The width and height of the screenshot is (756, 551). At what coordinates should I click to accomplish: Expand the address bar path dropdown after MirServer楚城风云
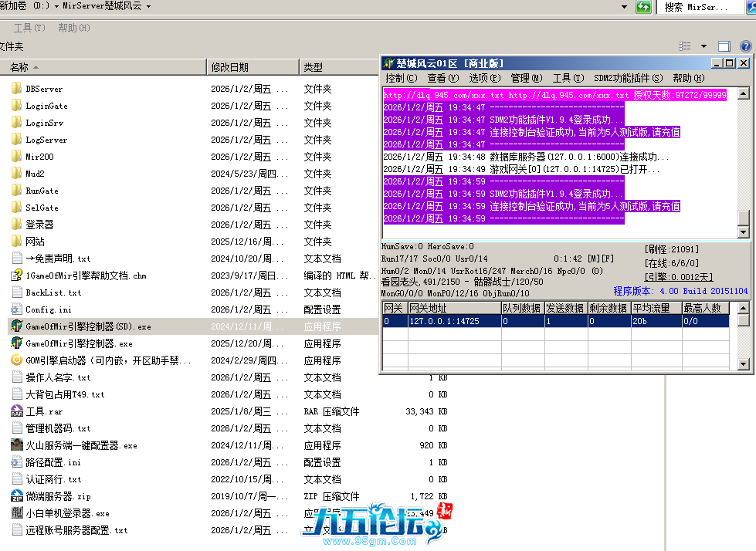148,6
